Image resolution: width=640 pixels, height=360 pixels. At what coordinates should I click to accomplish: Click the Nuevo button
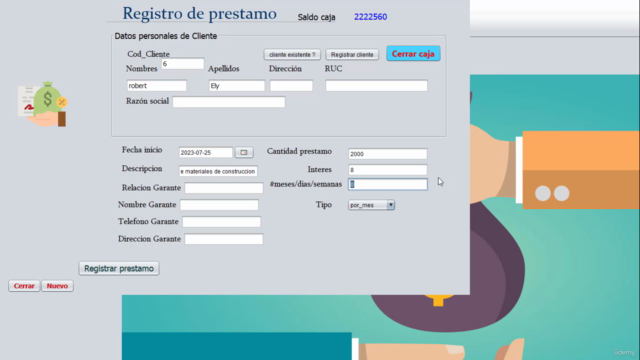click(x=57, y=286)
